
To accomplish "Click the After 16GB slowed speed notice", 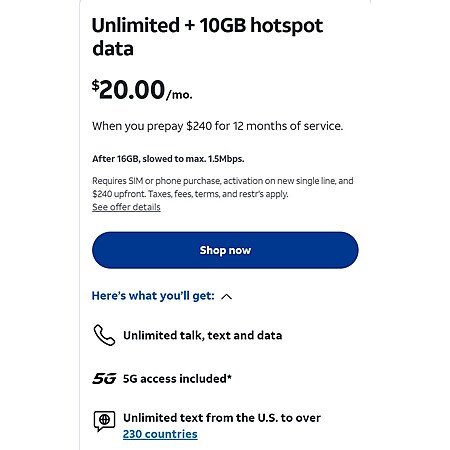I will (x=168, y=159).
